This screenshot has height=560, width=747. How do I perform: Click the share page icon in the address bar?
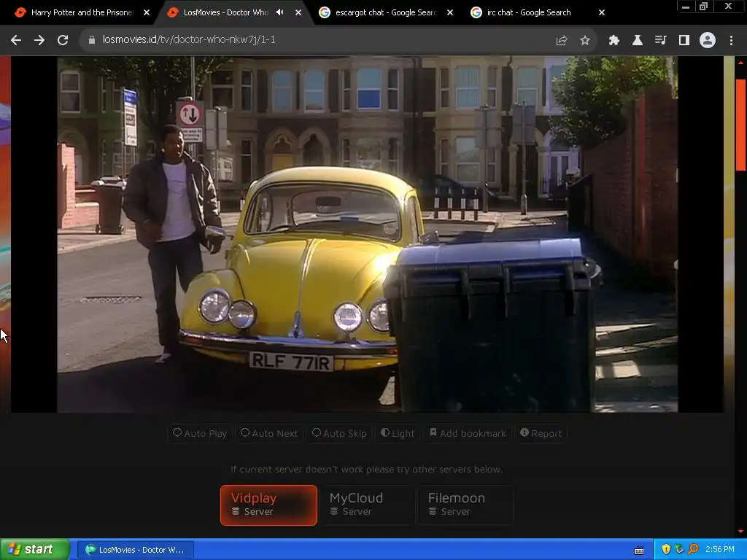click(562, 41)
